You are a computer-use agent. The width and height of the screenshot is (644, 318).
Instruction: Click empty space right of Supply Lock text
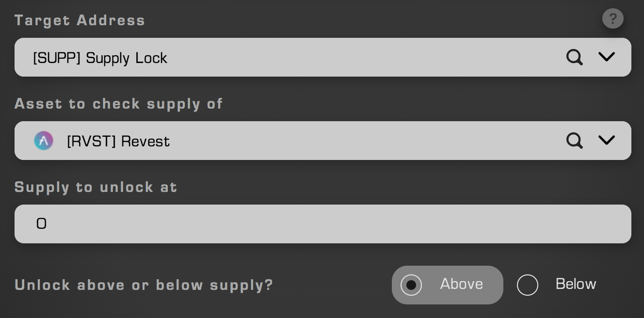(x=364, y=57)
